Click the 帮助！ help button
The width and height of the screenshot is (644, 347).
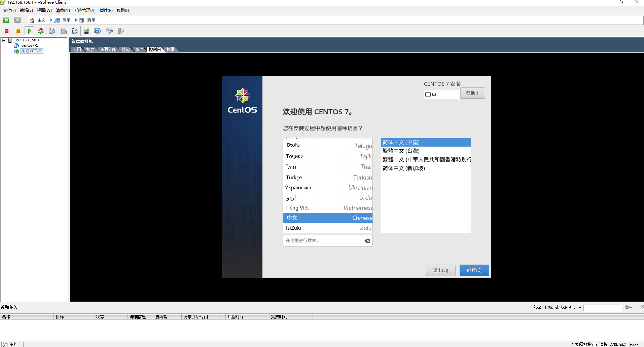coord(472,93)
